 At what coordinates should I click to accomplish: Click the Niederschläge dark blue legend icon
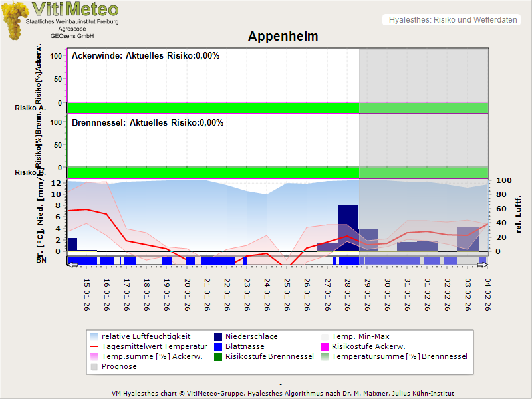(218, 336)
